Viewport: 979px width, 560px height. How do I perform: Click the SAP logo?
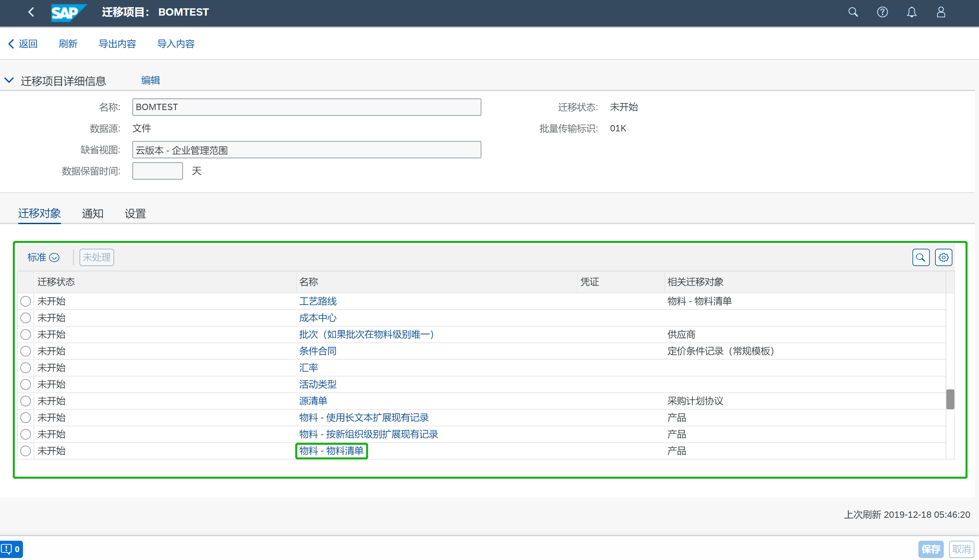coord(69,13)
